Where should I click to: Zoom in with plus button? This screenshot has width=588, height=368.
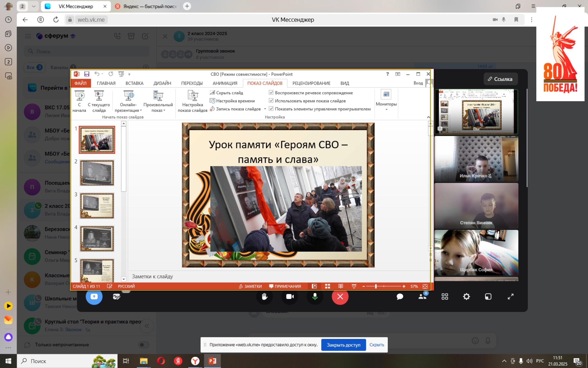(x=404, y=286)
